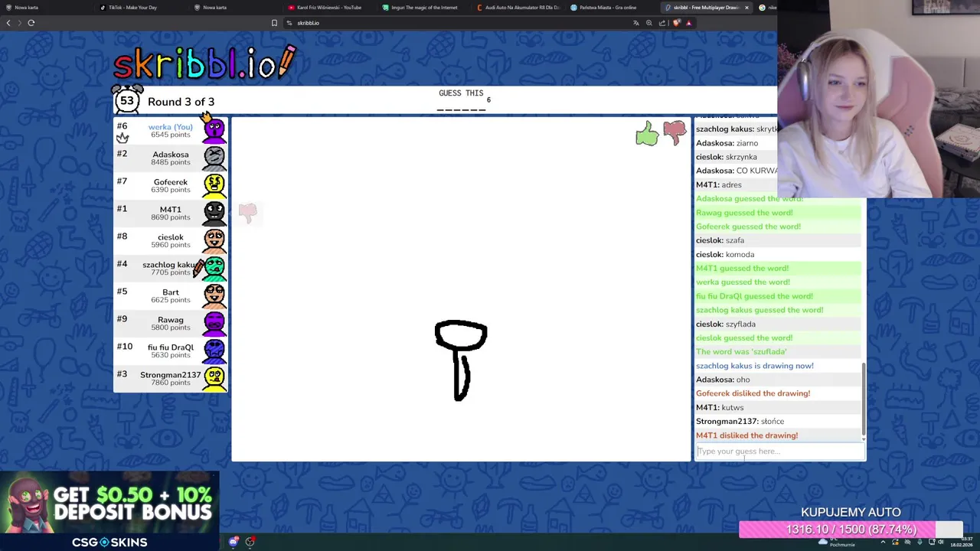Click fiu fiu DraQl's blue avatar
This screenshot has height=551, width=980.
click(x=214, y=350)
